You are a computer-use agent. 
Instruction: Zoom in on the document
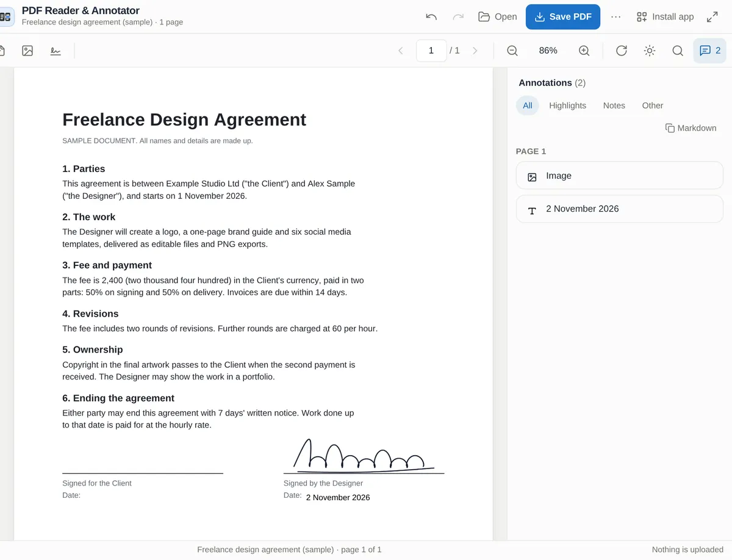pyautogui.click(x=584, y=51)
